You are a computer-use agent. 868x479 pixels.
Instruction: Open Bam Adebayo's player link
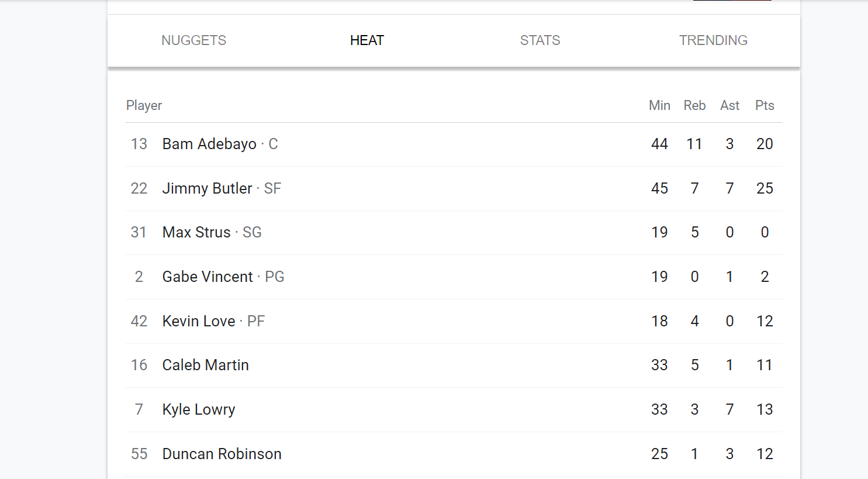(209, 144)
